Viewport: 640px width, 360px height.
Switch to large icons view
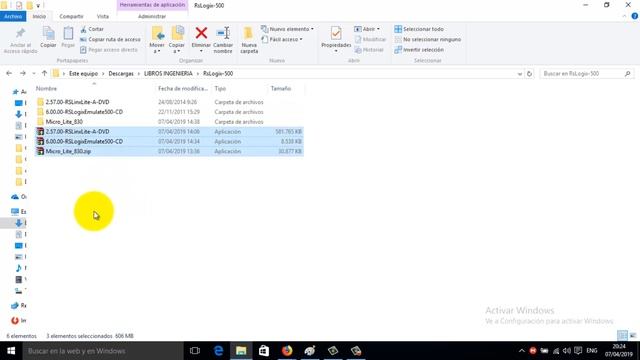[633, 336]
